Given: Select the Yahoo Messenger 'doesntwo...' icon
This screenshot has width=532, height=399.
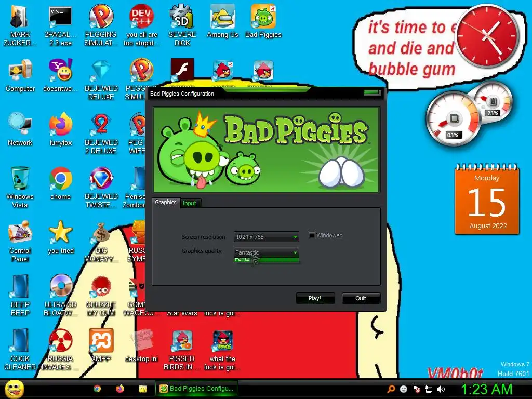Looking at the screenshot, I should 60,75.
